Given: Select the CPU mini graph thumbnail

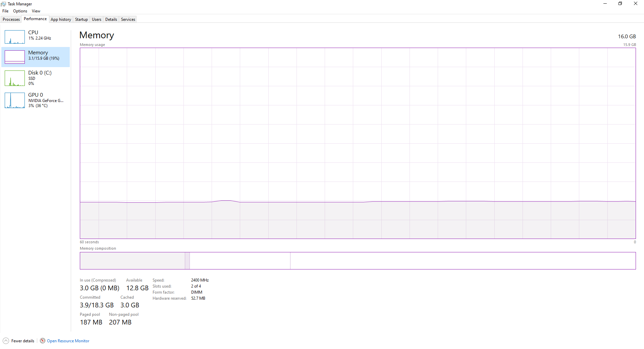Looking at the screenshot, I should (15, 37).
